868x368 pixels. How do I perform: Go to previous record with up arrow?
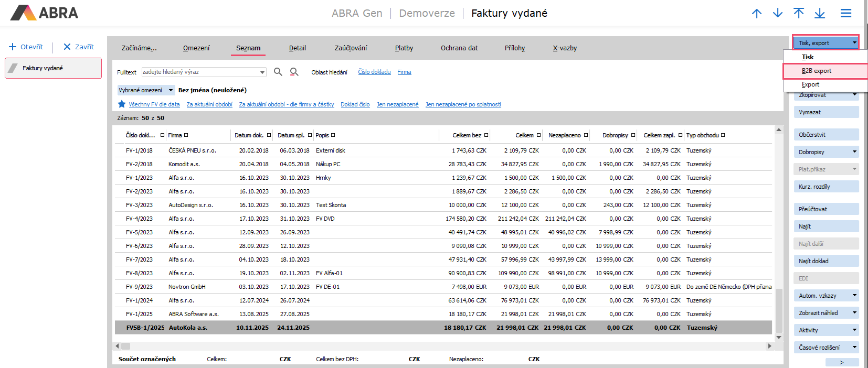756,14
